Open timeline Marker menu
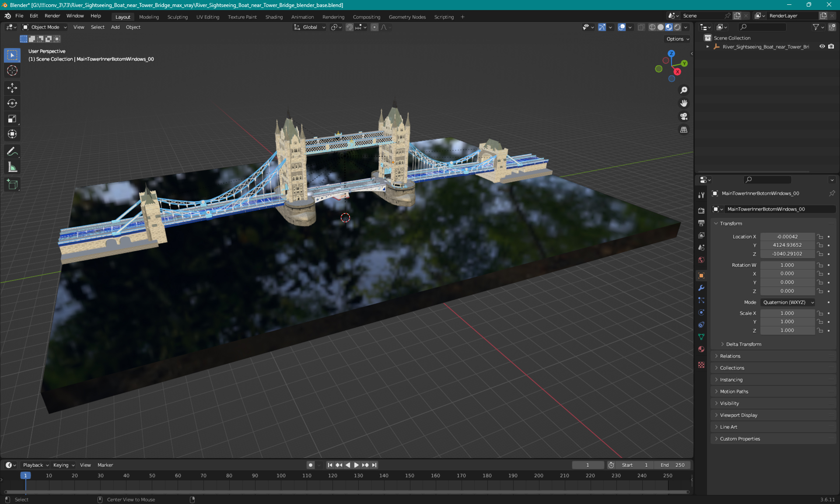The height and width of the screenshot is (504, 840). pos(105,465)
